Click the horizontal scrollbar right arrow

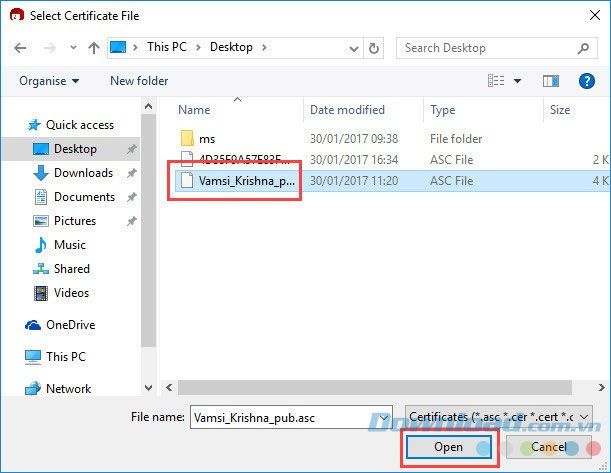tap(602, 388)
